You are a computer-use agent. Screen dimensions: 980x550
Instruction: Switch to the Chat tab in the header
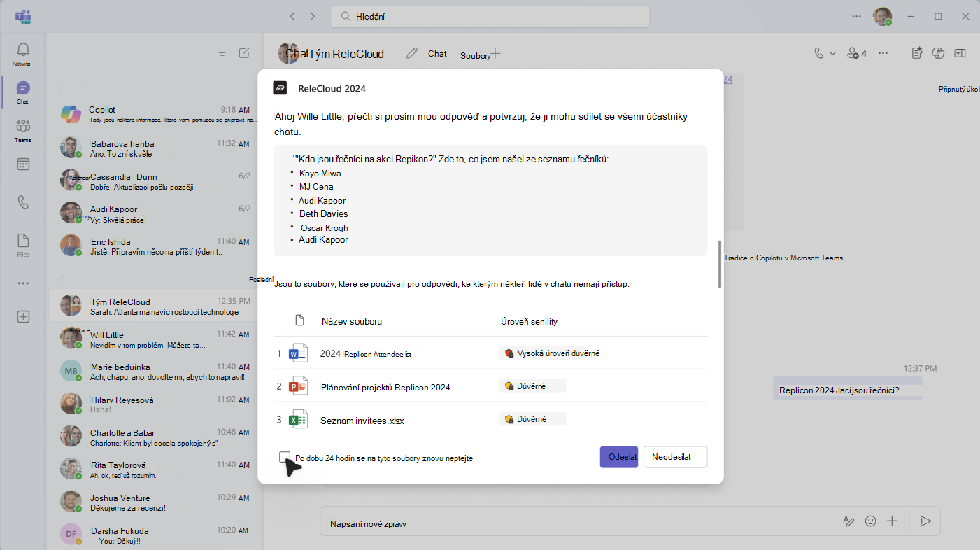[437, 53]
